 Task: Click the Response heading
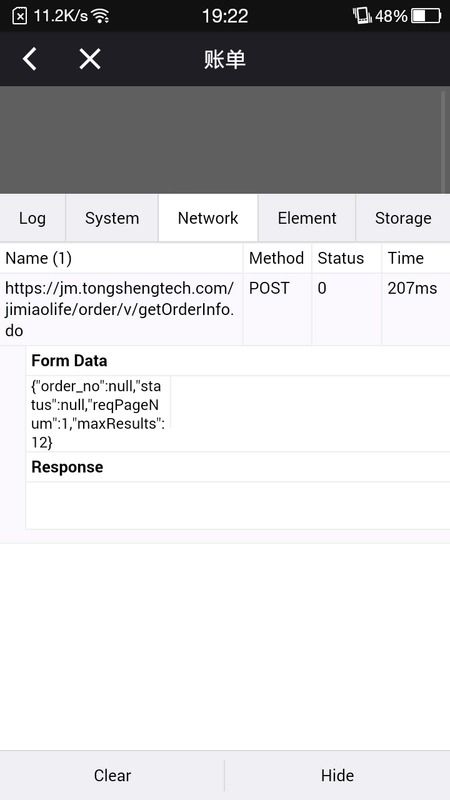(67, 467)
